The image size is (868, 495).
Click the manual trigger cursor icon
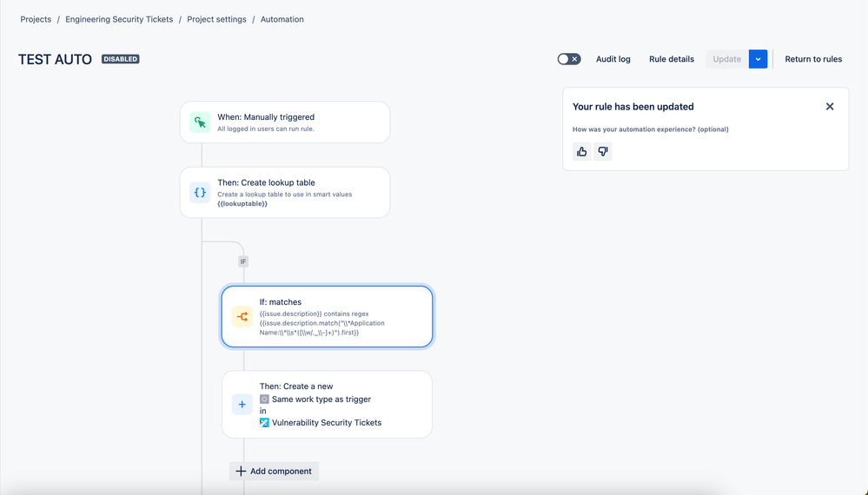(x=200, y=122)
